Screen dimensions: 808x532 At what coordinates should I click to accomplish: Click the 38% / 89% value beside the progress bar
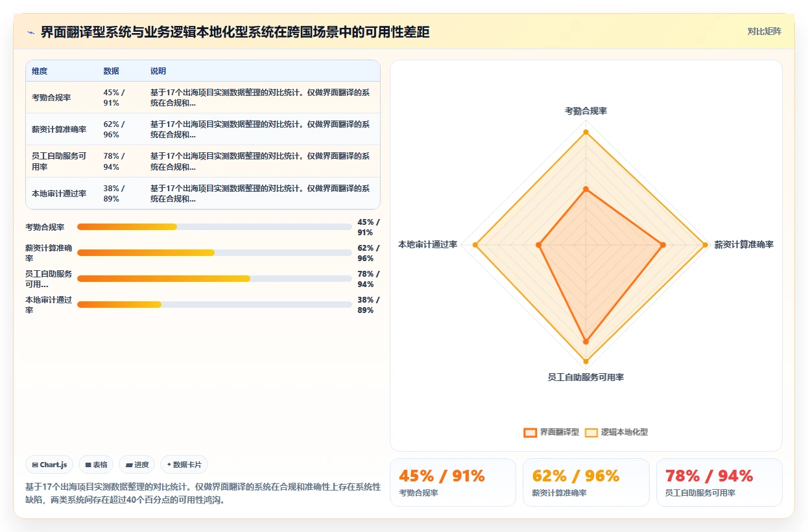(368, 305)
